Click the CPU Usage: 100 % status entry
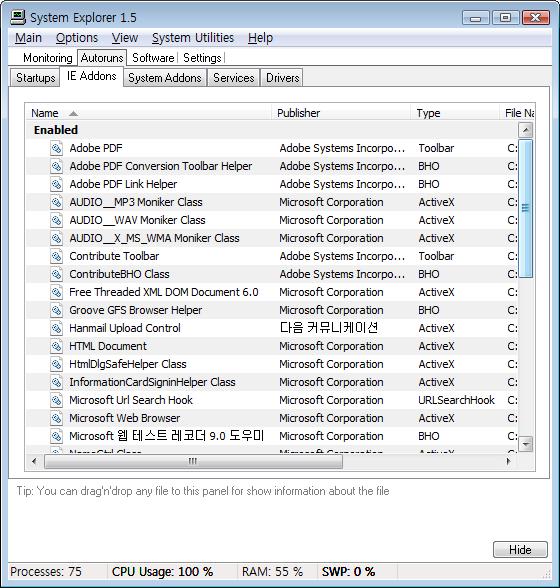This screenshot has height=588, width=560. click(x=162, y=572)
